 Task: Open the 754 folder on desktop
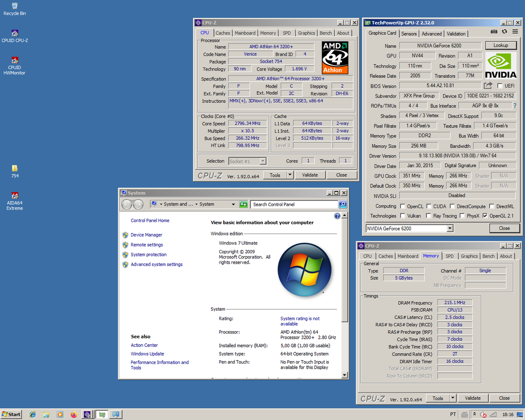(x=15, y=171)
